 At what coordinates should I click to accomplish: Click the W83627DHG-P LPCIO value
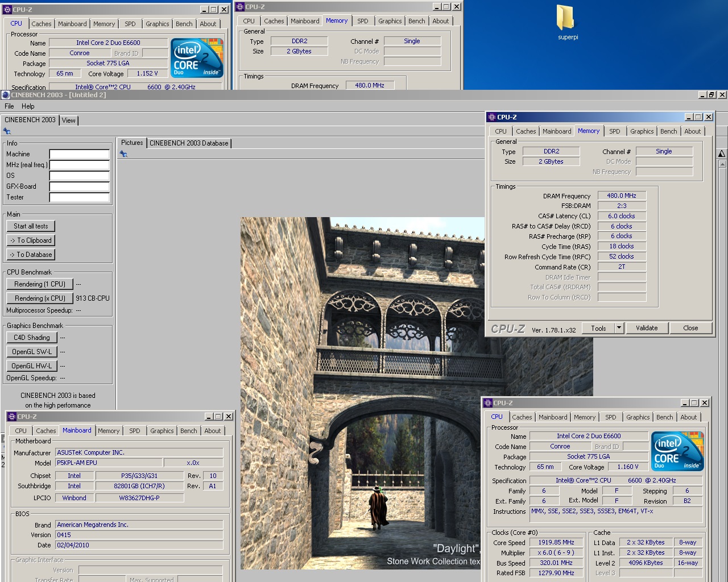pos(139,498)
